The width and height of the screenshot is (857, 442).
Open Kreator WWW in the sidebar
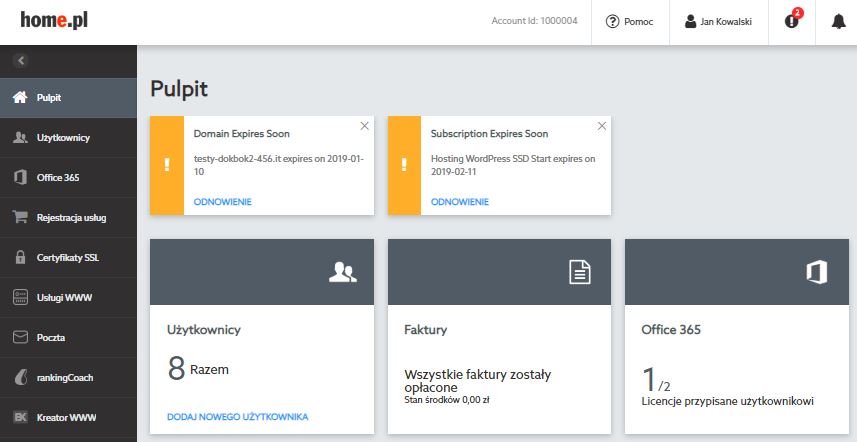click(x=68, y=417)
